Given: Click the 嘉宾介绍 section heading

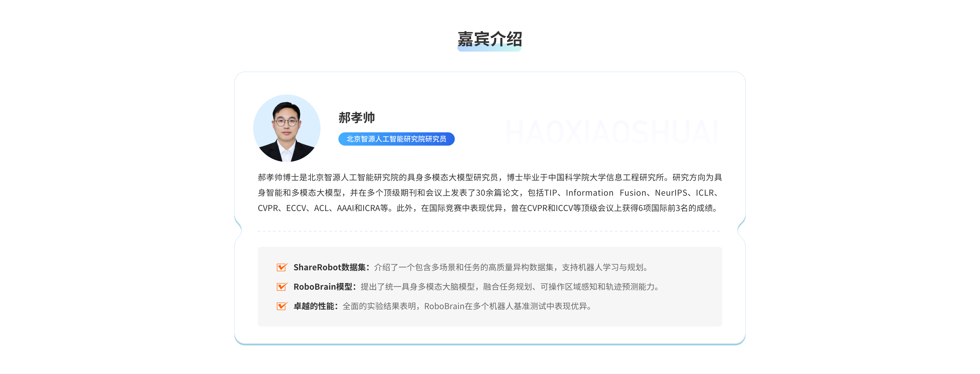Looking at the screenshot, I should click(x=490, y=39).
